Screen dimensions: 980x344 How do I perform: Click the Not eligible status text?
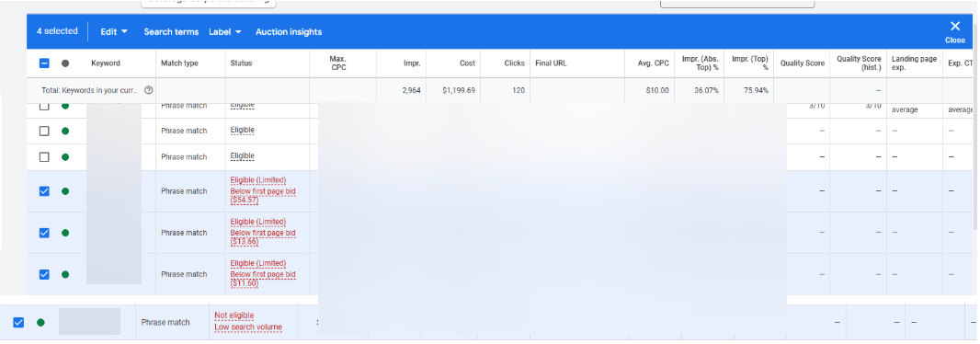tap(234, 315)
